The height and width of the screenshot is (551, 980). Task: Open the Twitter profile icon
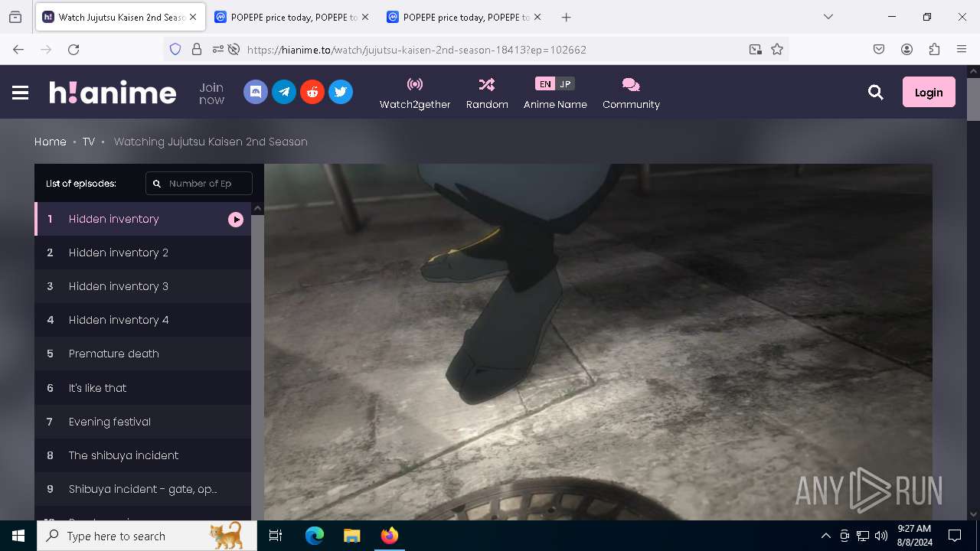pyautogui.click(x=341, y=92)
